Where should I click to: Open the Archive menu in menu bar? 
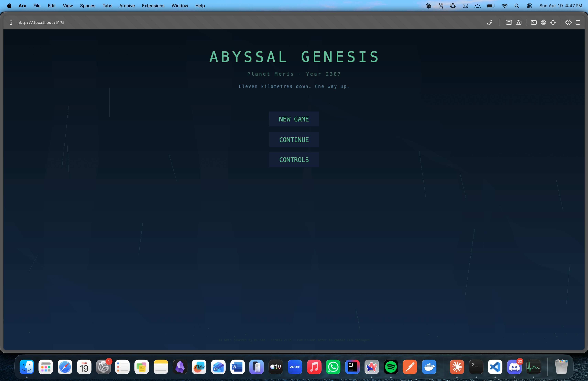pyautogui.click(x=127, y=6)
